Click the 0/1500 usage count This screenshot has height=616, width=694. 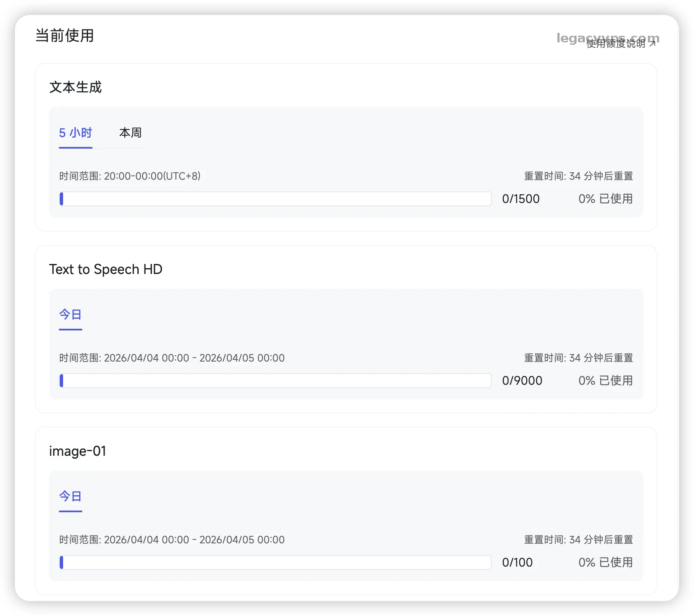(520, 199)
